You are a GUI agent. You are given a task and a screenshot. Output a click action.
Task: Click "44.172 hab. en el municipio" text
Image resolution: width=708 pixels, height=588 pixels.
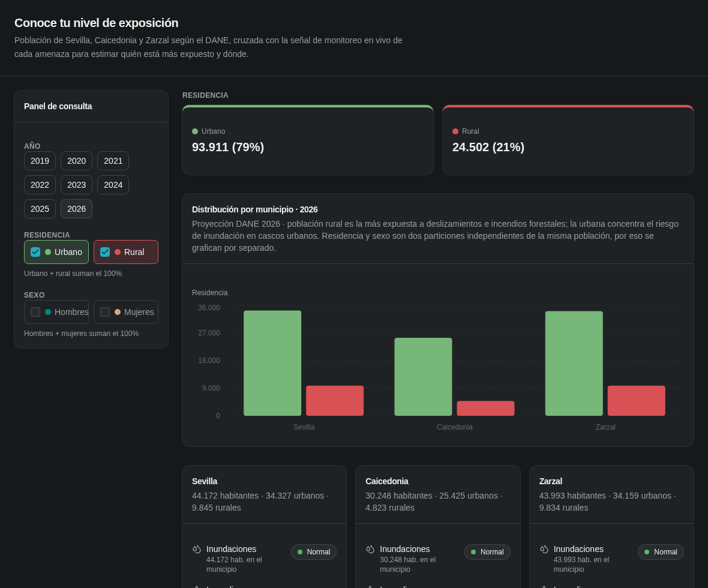[234, 565]
